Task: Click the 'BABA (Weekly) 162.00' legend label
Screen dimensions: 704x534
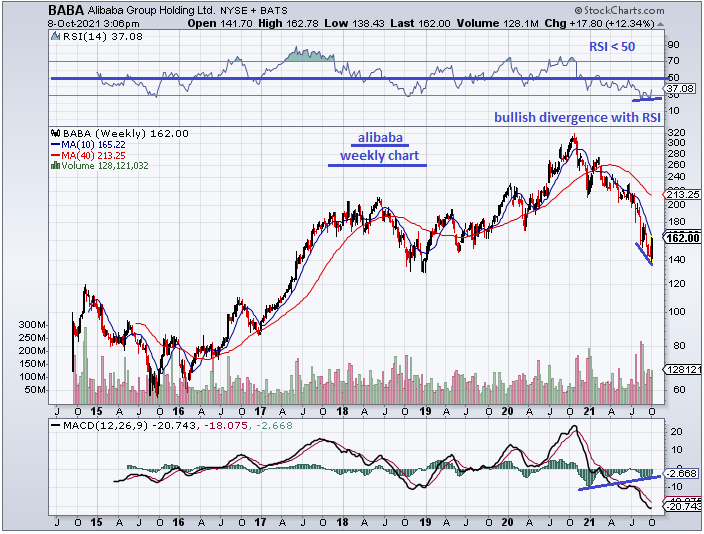Action: 126,133
